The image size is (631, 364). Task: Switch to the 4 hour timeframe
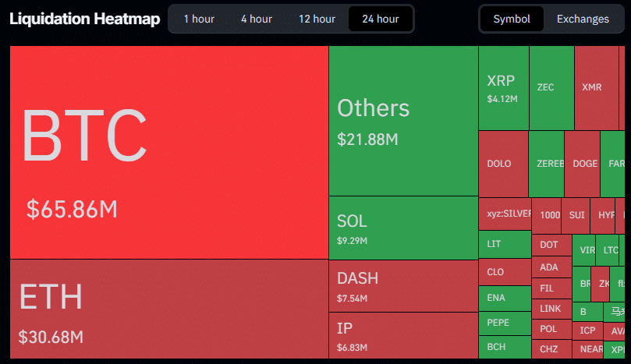pos(256,19)
